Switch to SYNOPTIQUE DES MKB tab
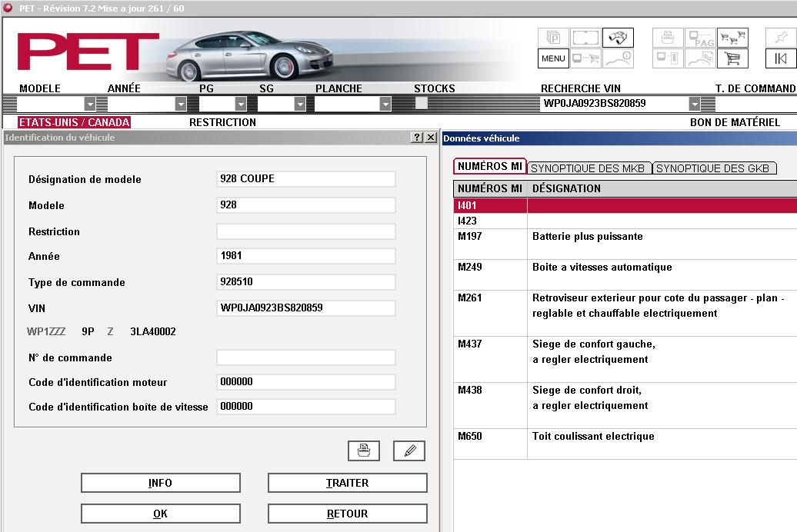 pyautogui.click(x=588, y=168)
